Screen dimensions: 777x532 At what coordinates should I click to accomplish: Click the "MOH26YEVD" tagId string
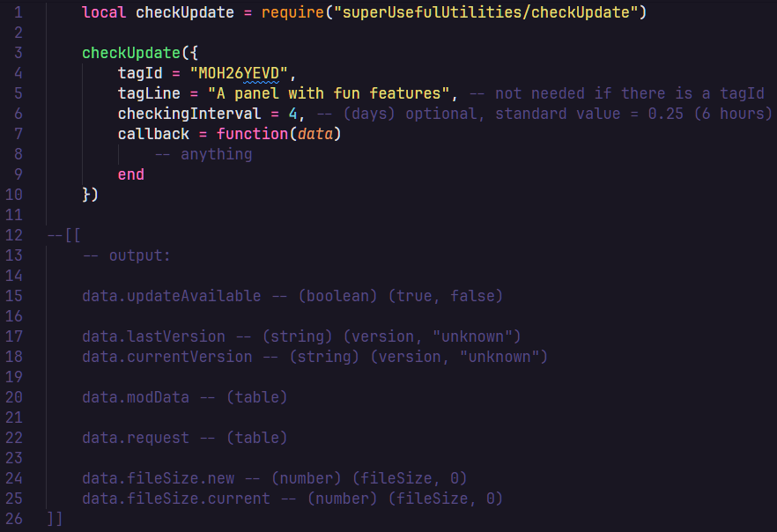pos(239,73)
